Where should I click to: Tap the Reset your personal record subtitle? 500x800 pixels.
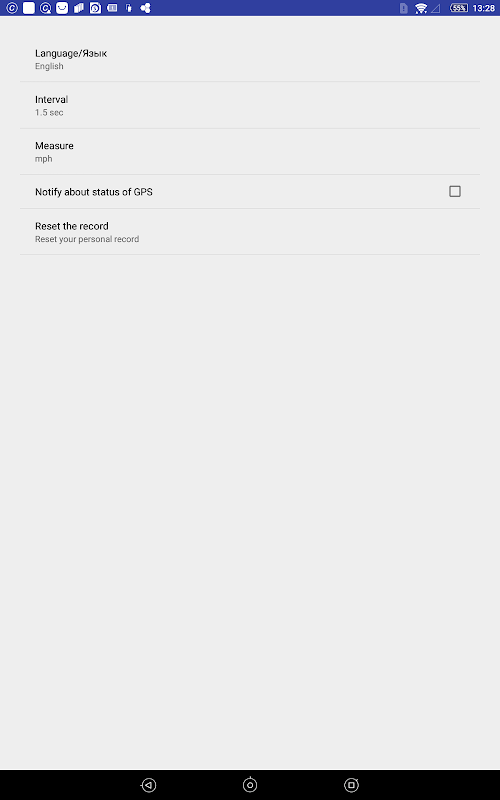pyautogui.click(x=87, y=239)
